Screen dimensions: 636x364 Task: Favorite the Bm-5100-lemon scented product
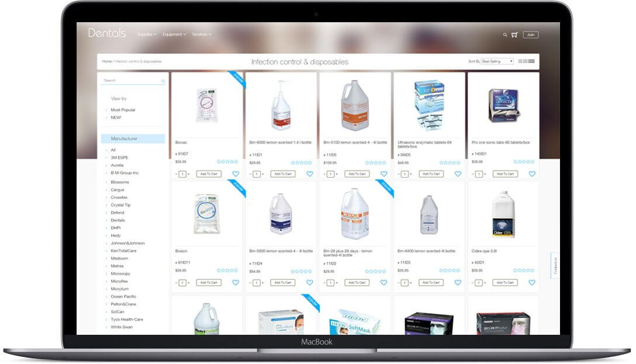point(383,174)
